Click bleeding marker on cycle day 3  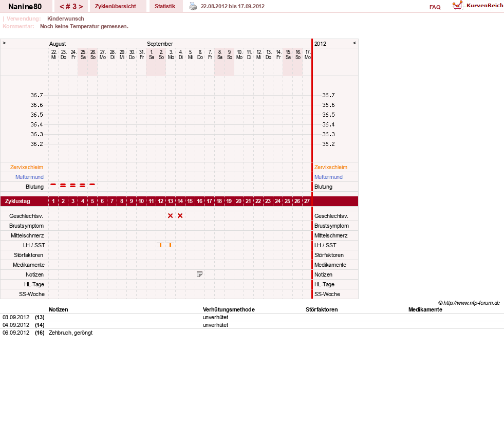coord(72,185)
